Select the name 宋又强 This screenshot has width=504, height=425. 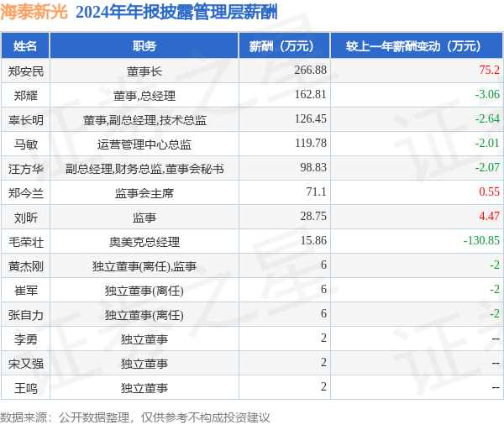(x=25, y=364)
